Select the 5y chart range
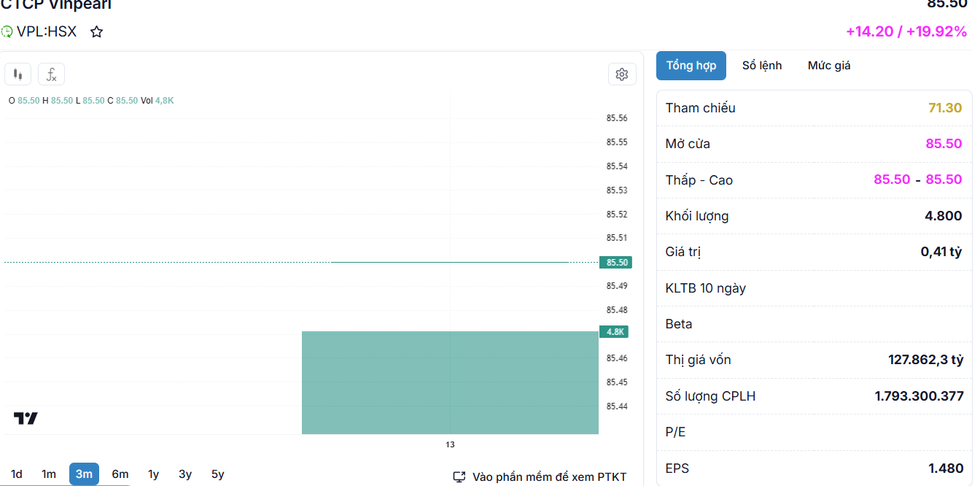This screenshot has width=980, height=486. (x=218, y=474)
